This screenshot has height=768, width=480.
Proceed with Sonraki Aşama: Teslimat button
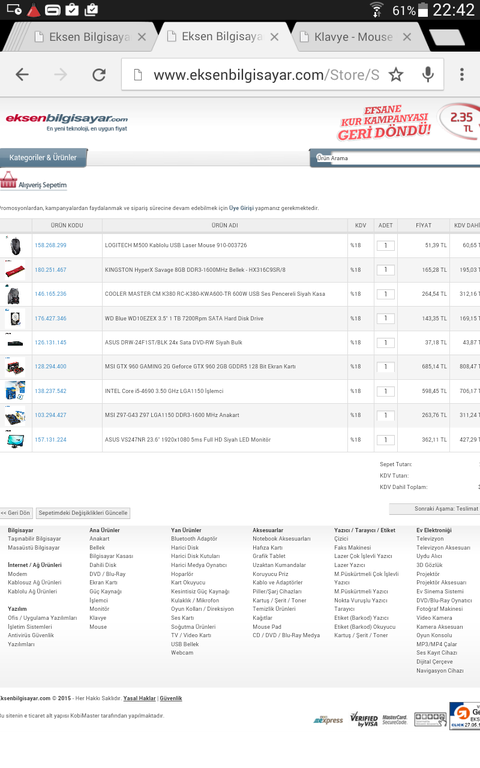tap(434, 509)
